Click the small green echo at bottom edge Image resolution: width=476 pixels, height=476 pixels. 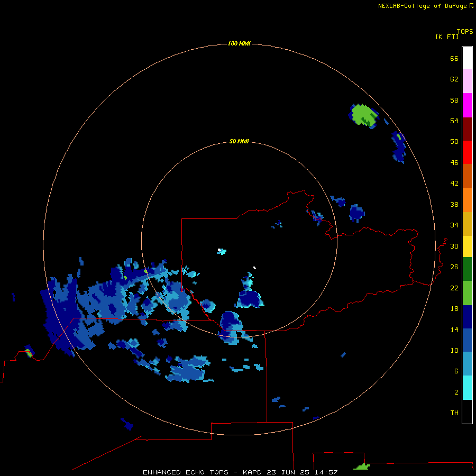[362, 466]
